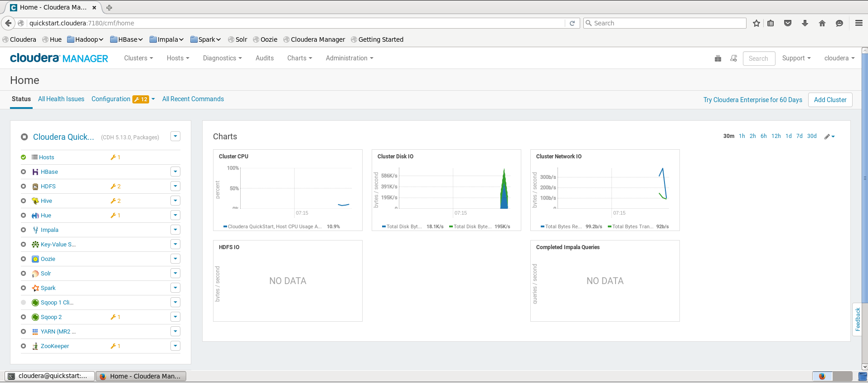
Task: Open the Oozie actions dropdown
Action: click(175, 259)
